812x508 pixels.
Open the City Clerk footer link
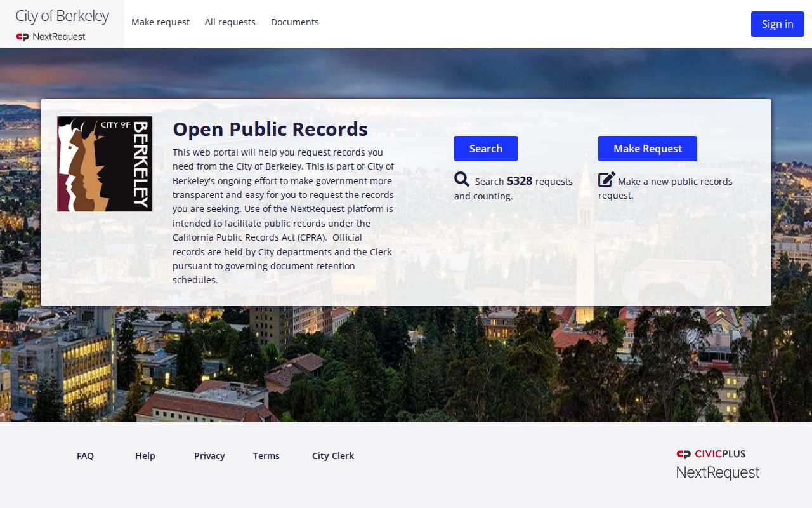pyautogui.click(x=333, y=456)
